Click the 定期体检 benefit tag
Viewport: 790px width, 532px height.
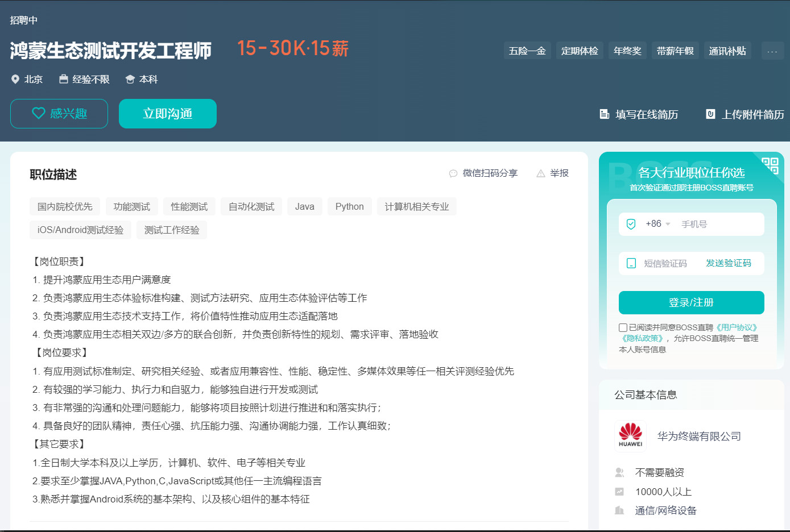[580, 51]
